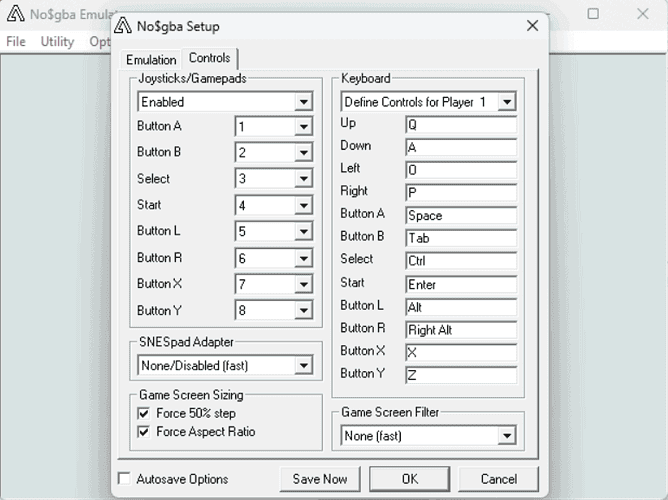
Task: Open the partially hidden Options menu
Action: (100, 41)
